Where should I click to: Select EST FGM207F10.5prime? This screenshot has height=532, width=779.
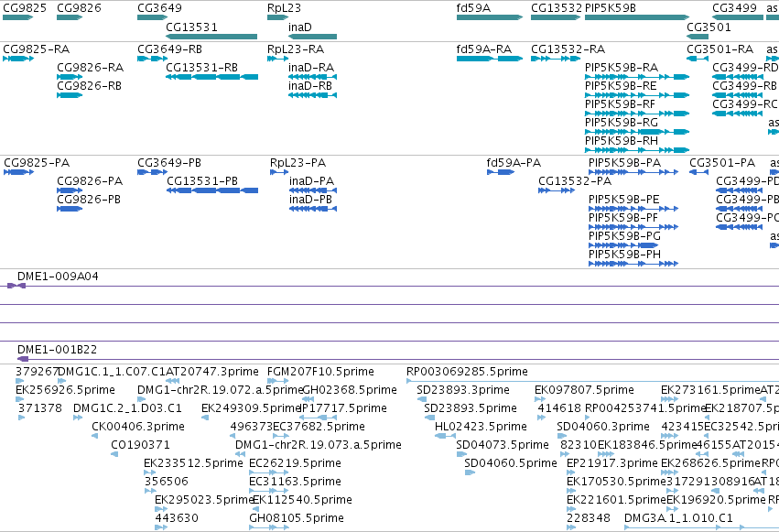click(320, 372)
